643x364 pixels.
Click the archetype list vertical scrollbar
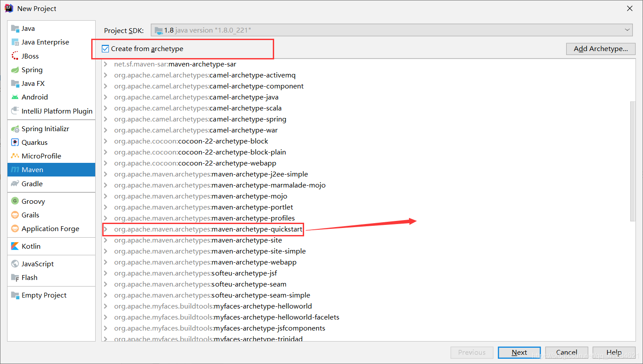633,161
